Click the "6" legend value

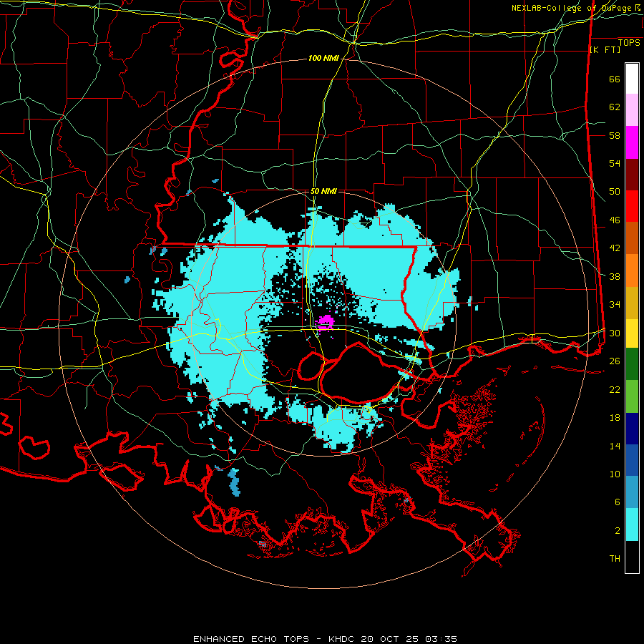(x=618, y=502)
